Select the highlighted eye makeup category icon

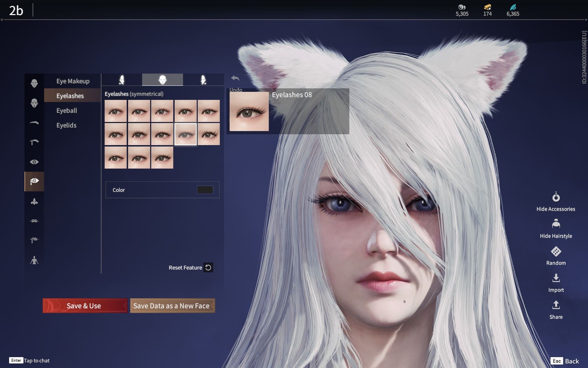pyautogui.click(x=34, y=182)
